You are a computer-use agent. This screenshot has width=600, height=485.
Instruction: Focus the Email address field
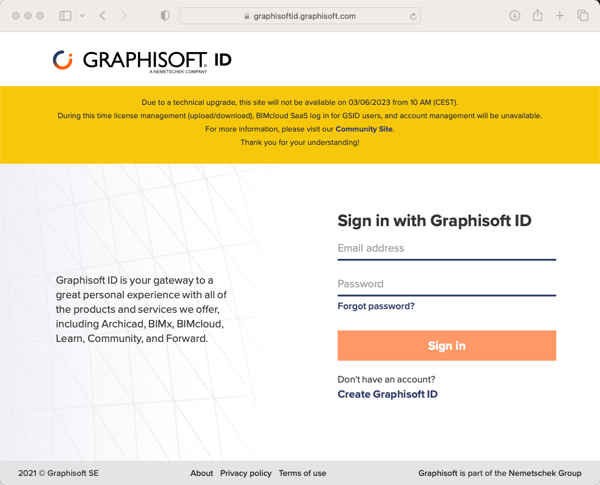pyautogui.click(x=447, y=249)
